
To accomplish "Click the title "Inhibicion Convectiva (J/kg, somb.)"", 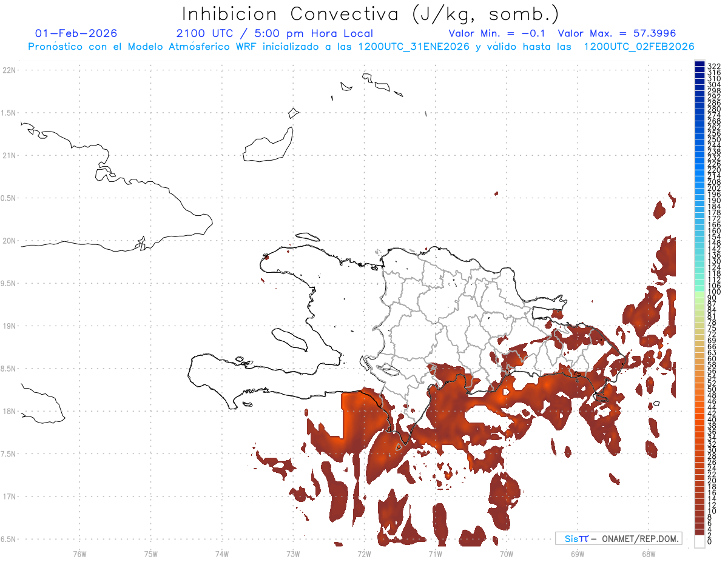I will pyautogui.click(x=370, y=14).
